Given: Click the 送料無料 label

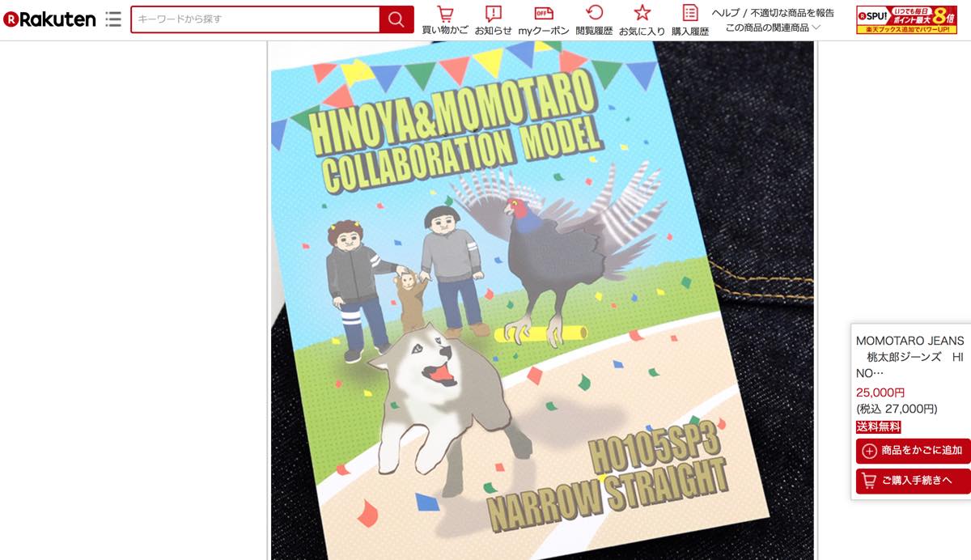Looking at the screenshot, I should click(x=878, y=427).
